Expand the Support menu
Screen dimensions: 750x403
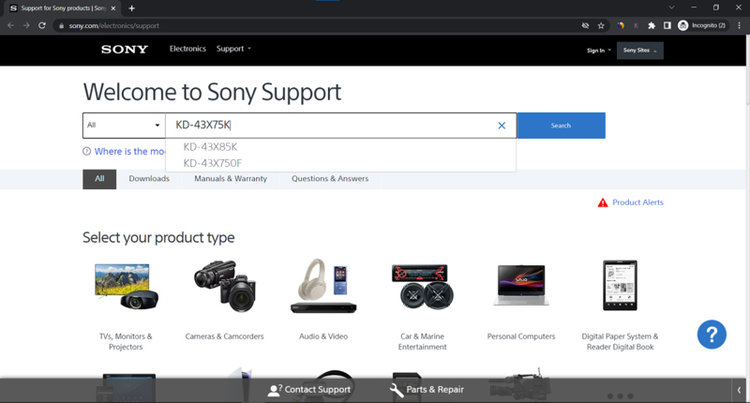[x=233, y=49]
